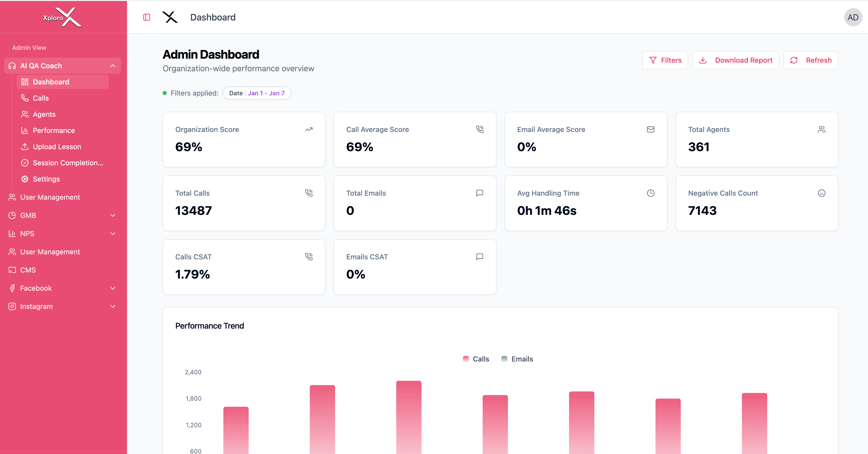Expand the Instagram section

113,306
